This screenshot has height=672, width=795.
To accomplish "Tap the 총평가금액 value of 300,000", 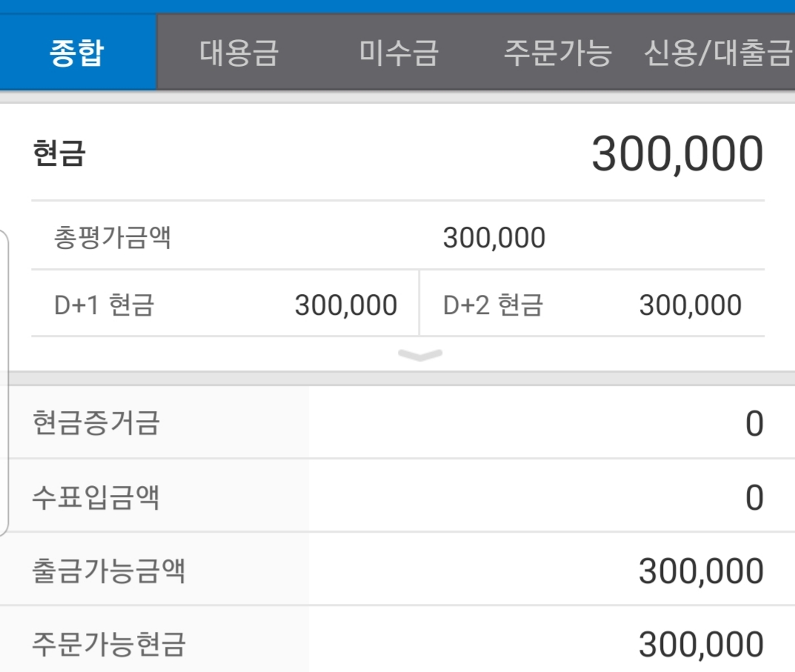I will point(493,239).
